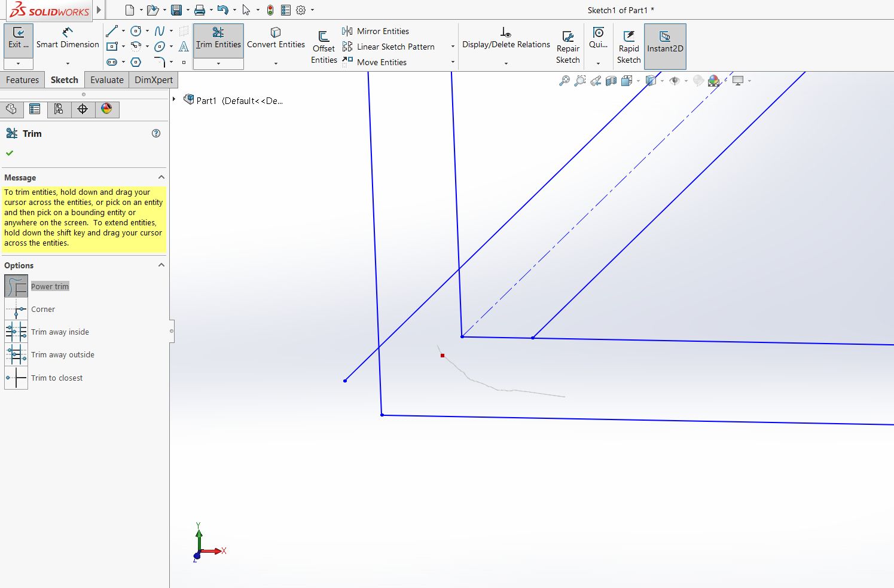894x588 pixels.
Task: Open the ConfigurationManager tab
Action: point(59,109)
